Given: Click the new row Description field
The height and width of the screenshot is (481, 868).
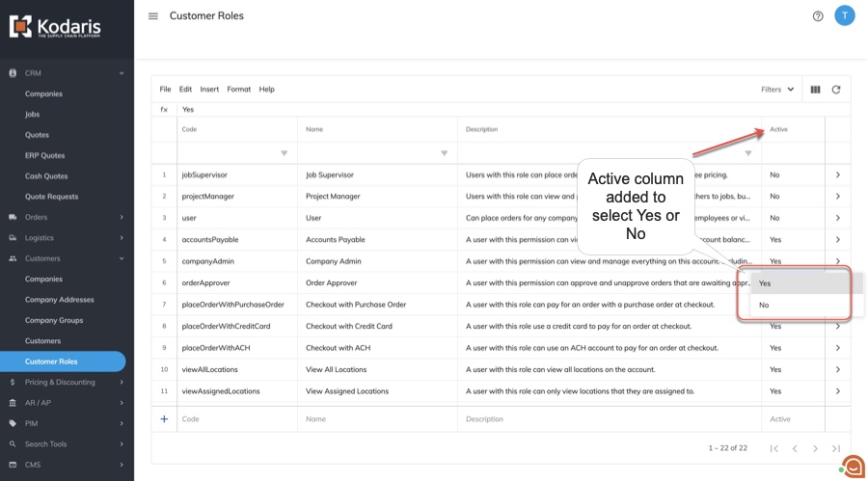Looking at the screenshot, I should (610, 419).
